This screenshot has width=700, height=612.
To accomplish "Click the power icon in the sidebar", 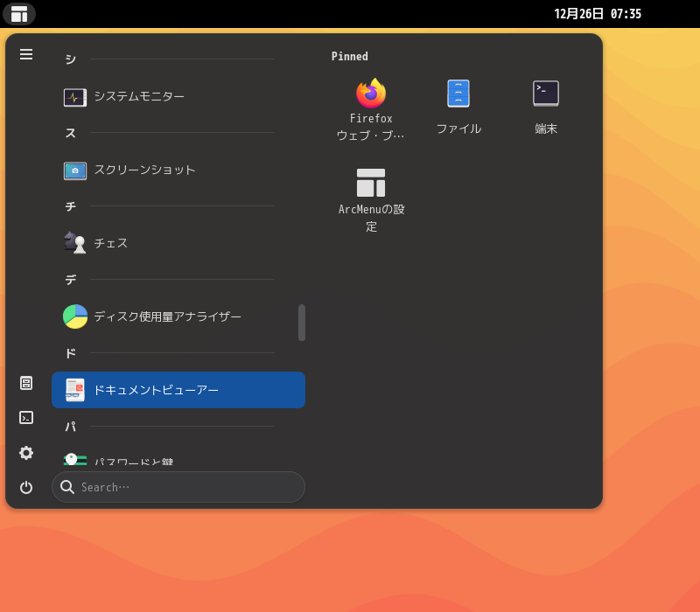I will point(26,487).
